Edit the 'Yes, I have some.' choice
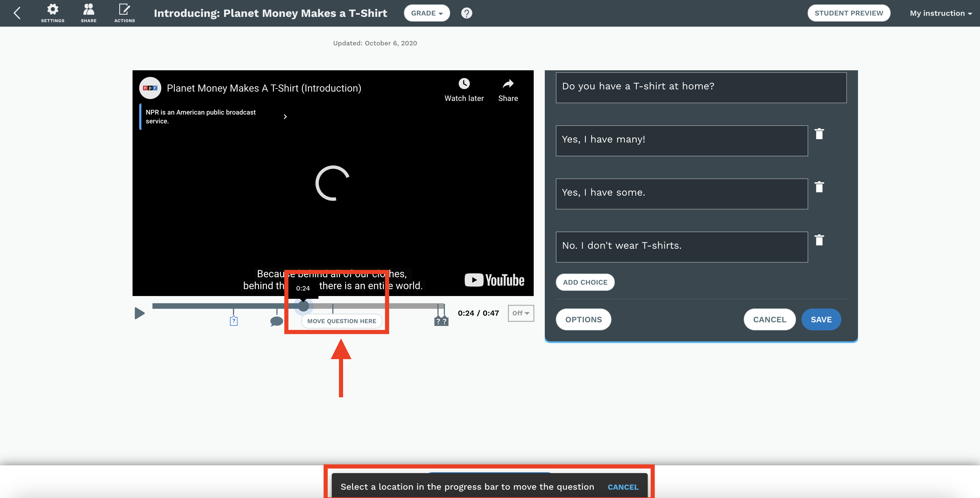Viewport: 980px width, 498px height. (682, 194)
